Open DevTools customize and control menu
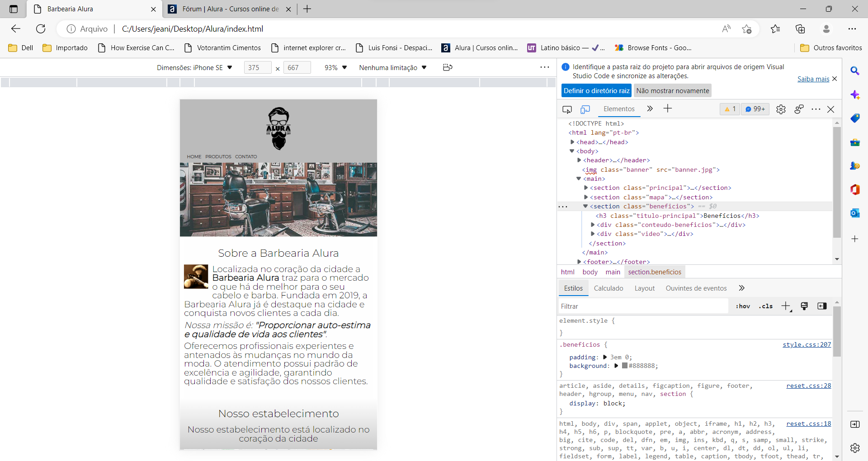The height and width of the screenshot is (461, 868). (x=816, y=109)
